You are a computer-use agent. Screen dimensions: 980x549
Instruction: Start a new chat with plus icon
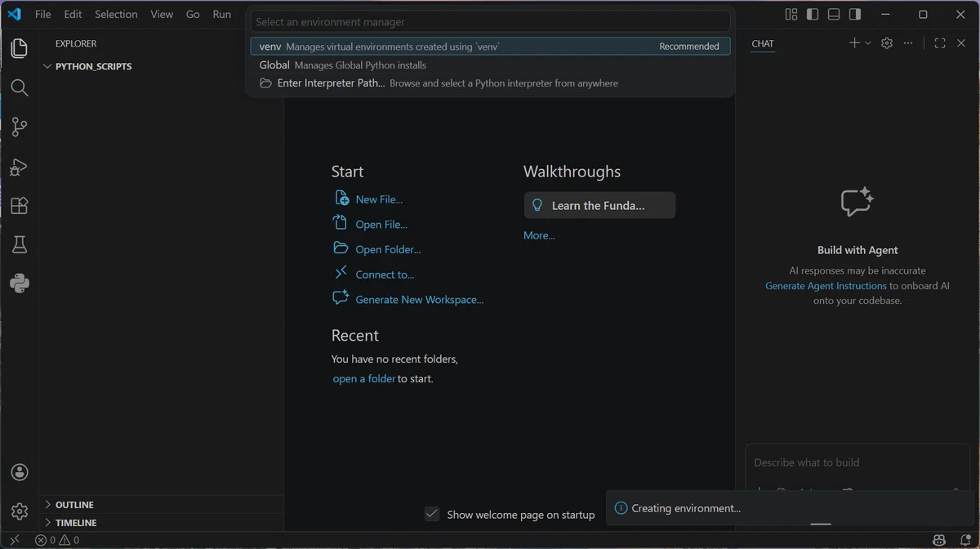[854, 43]
